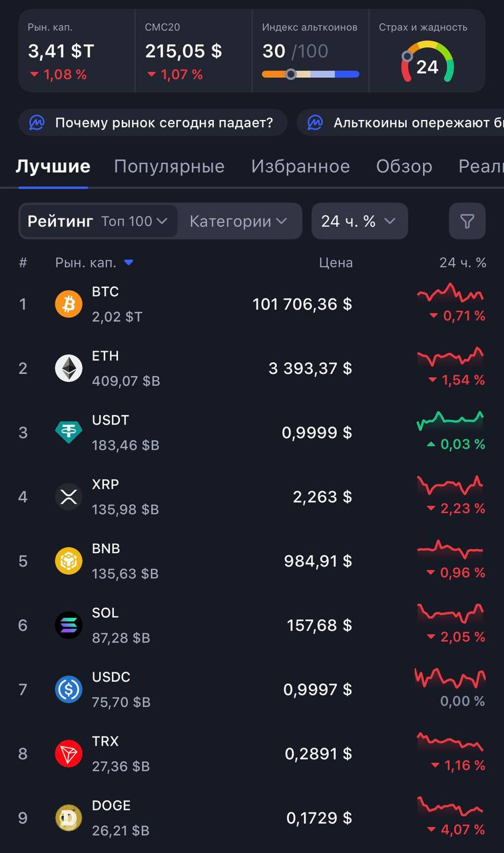The width and height of the screenshot is (504, 853).
Task: Tap the Ethereum (ETH) coin icon
Action: click(x=69, y=369)
